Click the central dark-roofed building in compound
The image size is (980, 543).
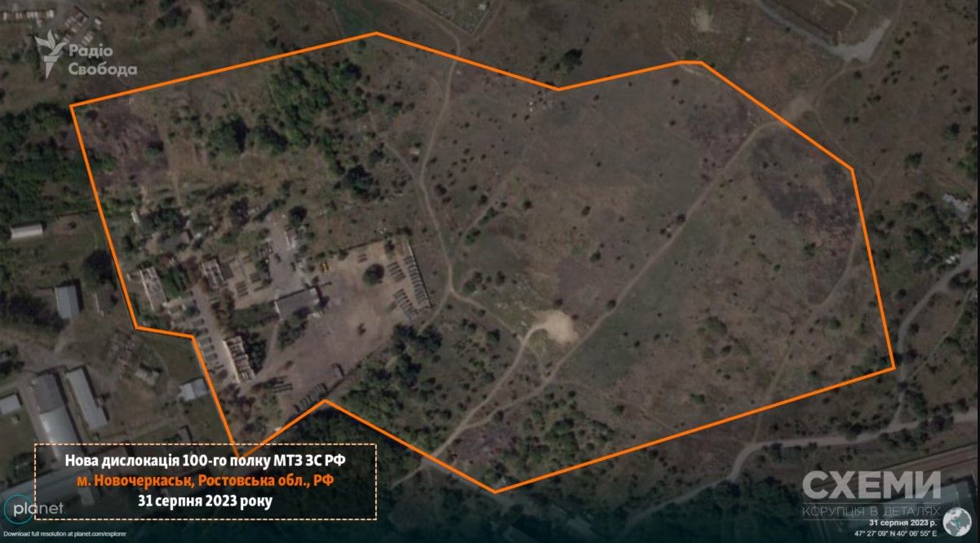[x=298, y=302]
